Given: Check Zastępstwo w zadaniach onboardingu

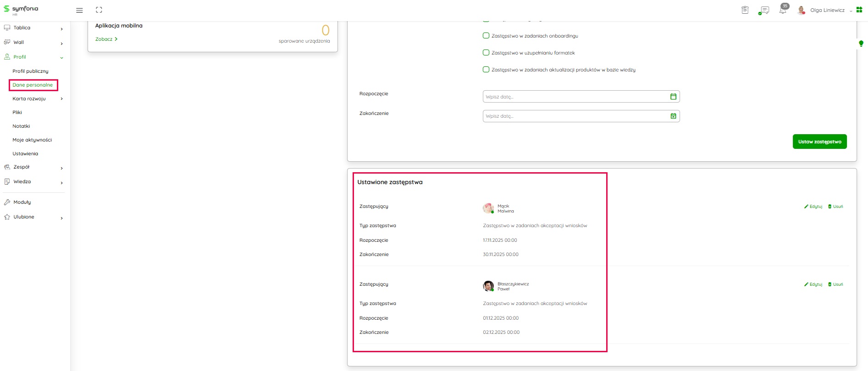Looking at the screenshot, I should pyautogui.click(x=486, y=36).
